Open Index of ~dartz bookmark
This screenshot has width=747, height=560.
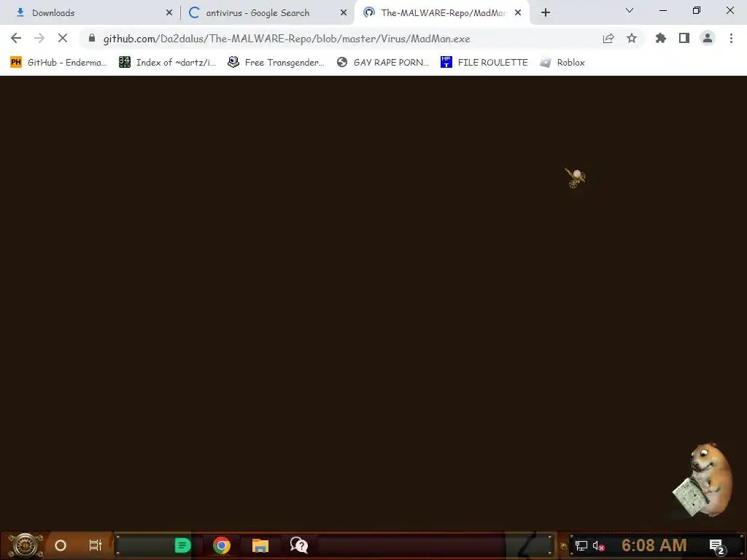(167, 63)
